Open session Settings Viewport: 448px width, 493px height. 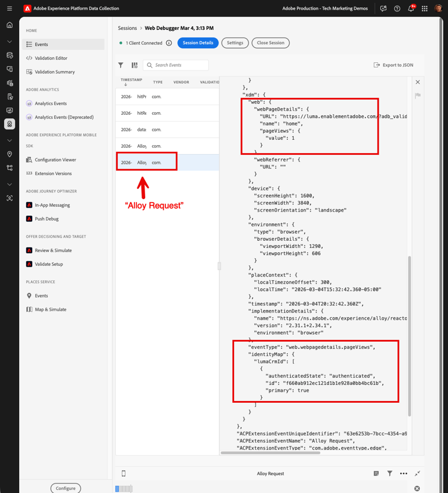pyautogui.click(x=235, y=43)
